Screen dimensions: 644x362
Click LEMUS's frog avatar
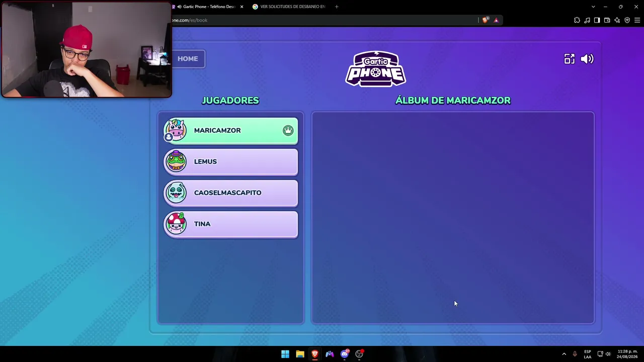click(x=176, y=161)
